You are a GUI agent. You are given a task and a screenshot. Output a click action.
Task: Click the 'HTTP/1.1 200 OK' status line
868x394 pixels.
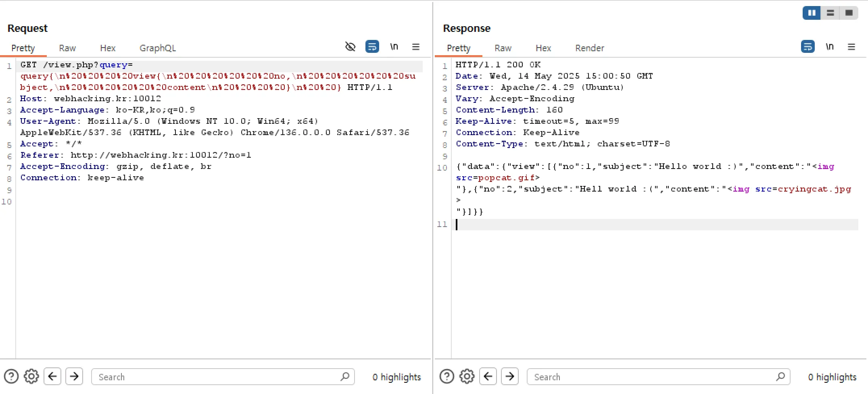click(498, 65)
